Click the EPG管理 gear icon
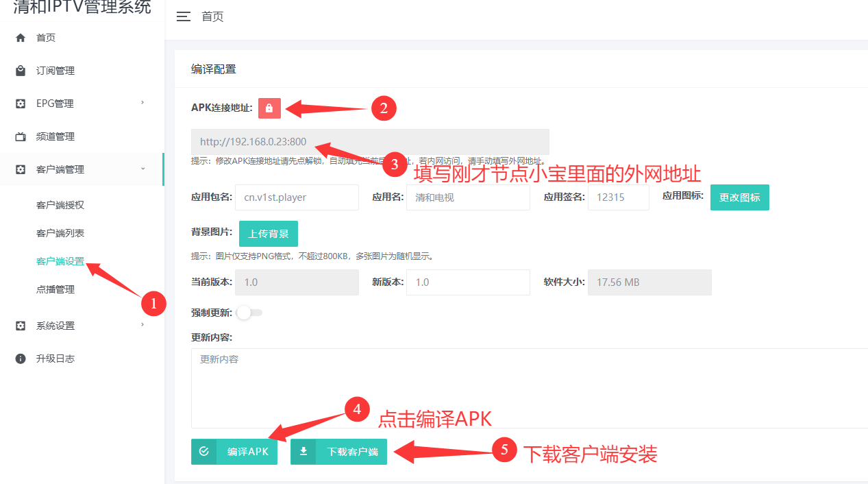 coord(21,104)
